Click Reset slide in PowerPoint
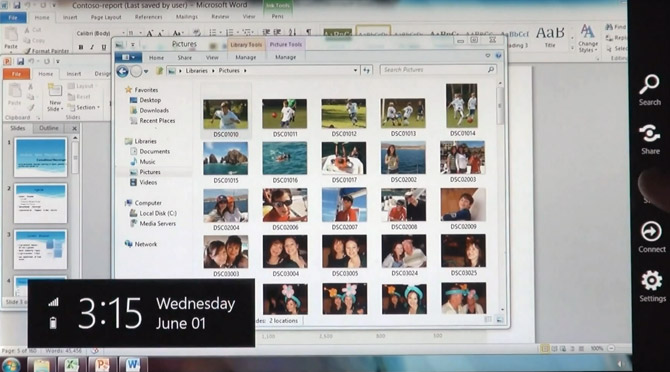 (79, 97)
